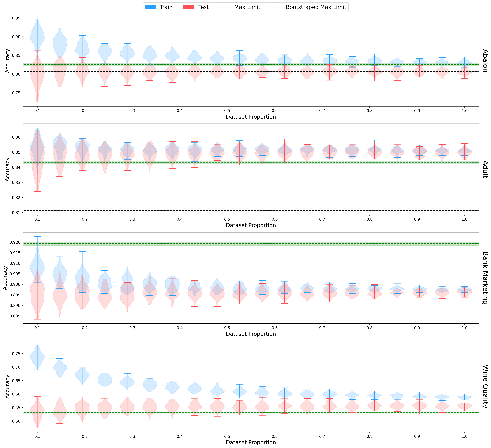Click the 0.5 x-axis tick under Bank Marketing chart
The image size is (491, 448).
click(x=227, y=328)
